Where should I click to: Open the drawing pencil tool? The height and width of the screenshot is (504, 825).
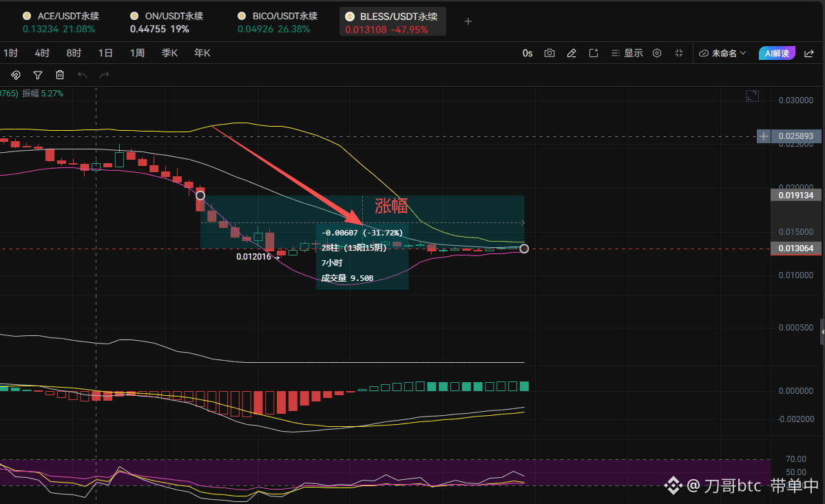572,53
